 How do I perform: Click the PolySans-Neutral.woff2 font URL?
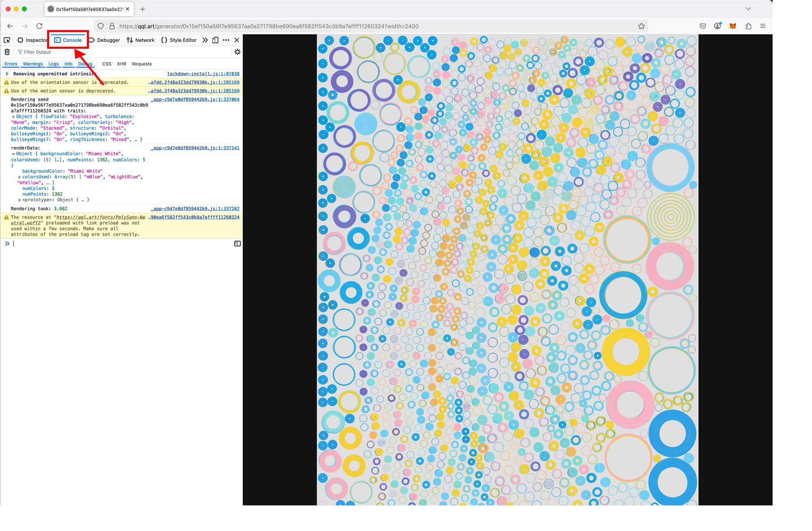(x=100, y=217)
